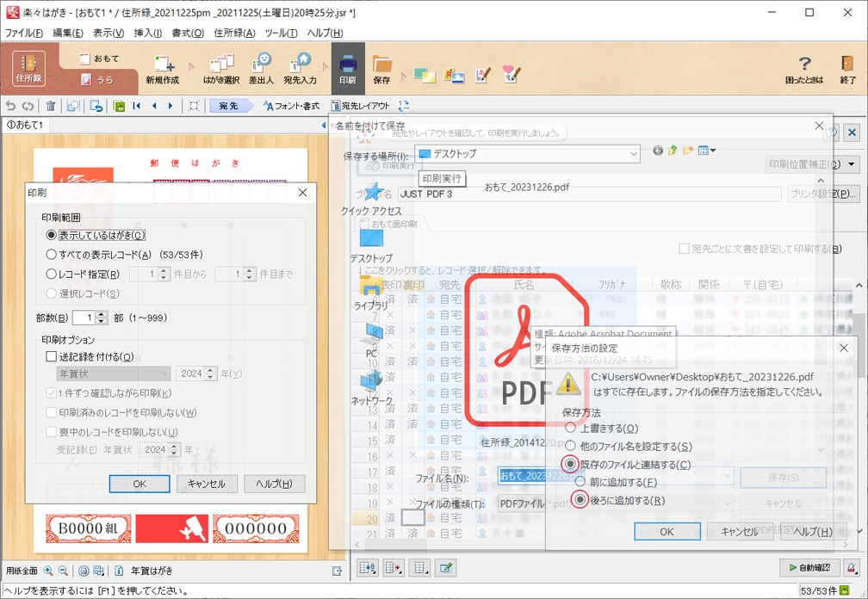Viewport: 868px width, 599px height.
Task: Choose 上書きする overwrite option
Action: pyautogui.click(x=570, y=429)
